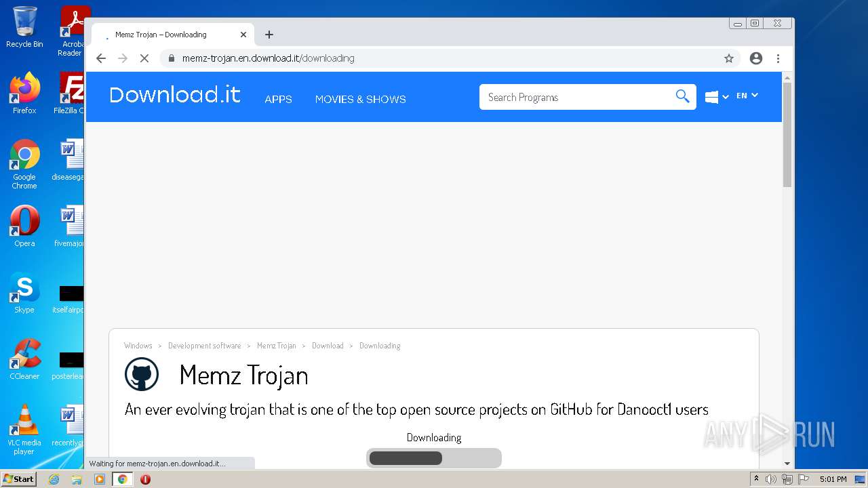Image resolution: width=868 pixels, height=488 pixels.
Task: Click the site padlock icon
Action: 172,58
